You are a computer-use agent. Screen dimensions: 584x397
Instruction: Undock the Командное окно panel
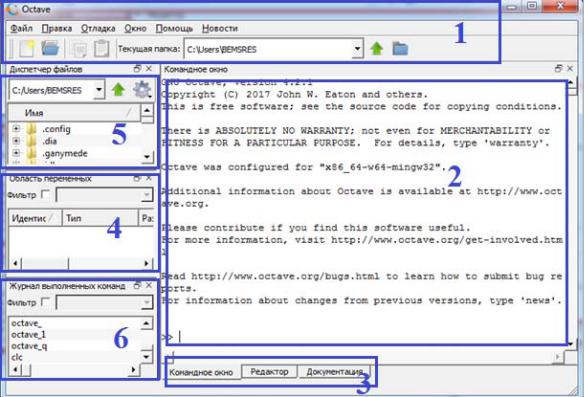click(558, 69)
